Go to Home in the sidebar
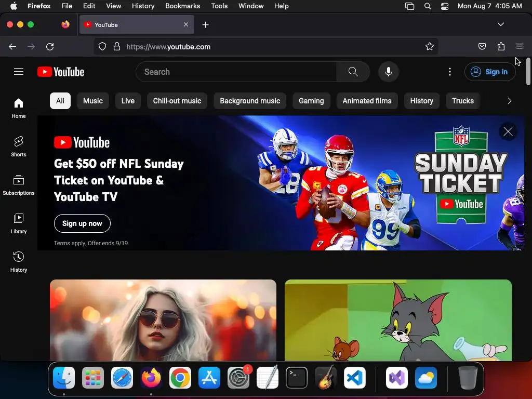Screen dimensions: 532x399 point(19,108)
